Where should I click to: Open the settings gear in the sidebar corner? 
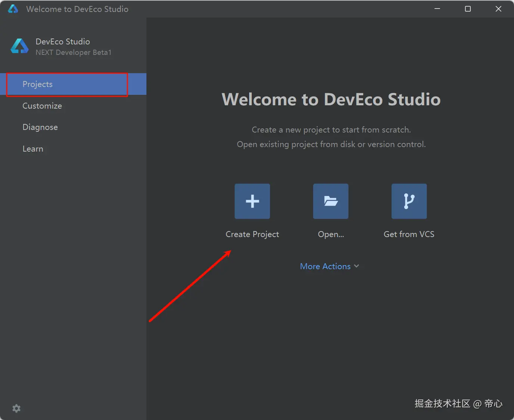pyautogui.click(x=16, y=408)
